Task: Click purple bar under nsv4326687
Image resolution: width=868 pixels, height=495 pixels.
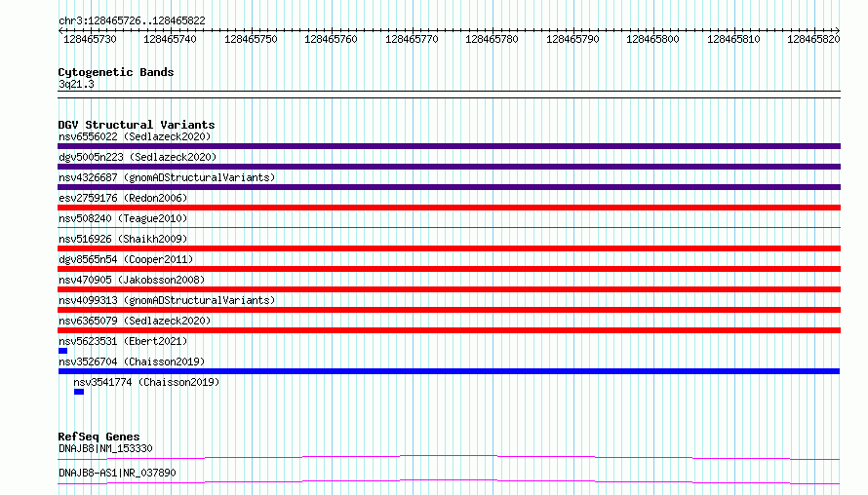Action: (449, 187)
